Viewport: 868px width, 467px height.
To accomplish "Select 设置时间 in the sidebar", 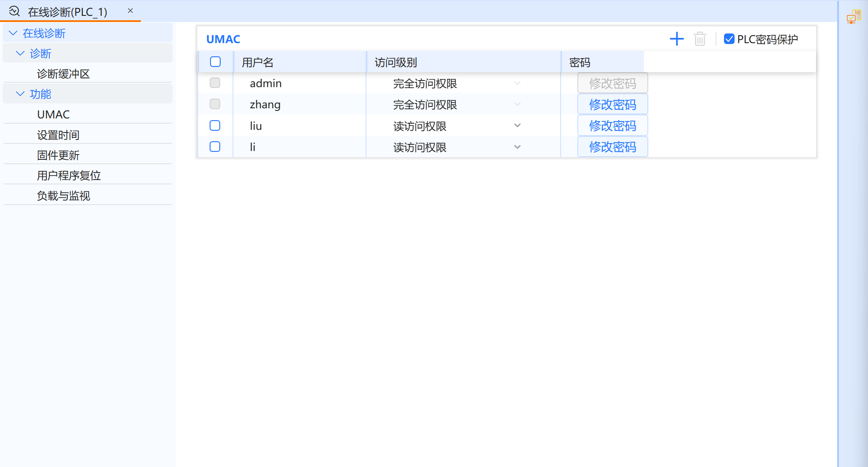I will point(58,135).
